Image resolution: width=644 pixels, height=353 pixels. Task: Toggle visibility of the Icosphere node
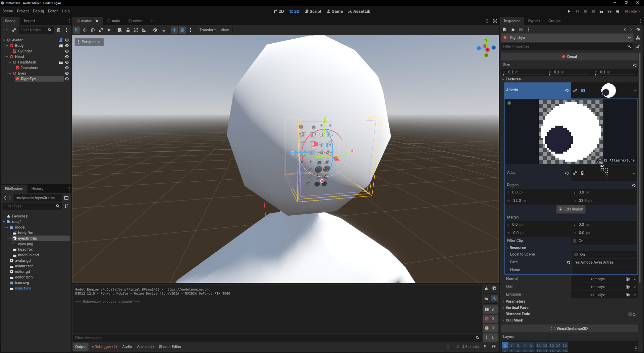click(x=67, y=68)
